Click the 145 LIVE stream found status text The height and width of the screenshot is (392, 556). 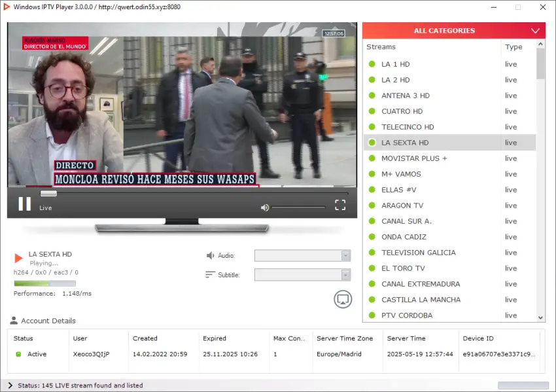[80, 385]
